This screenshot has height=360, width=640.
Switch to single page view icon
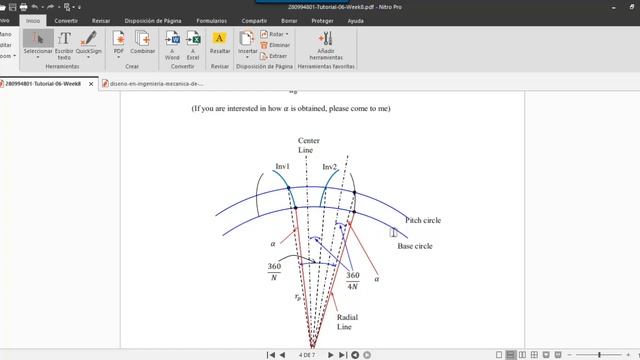499,355
